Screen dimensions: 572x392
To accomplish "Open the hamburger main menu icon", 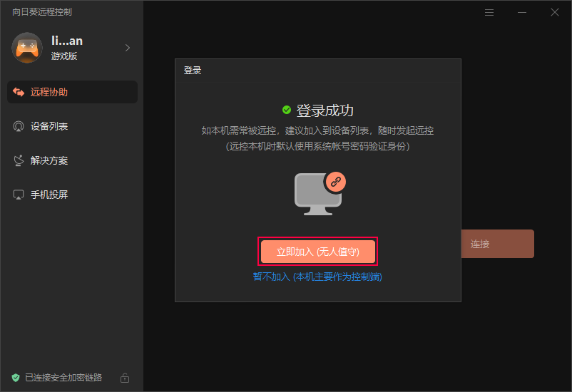I will [489, 12].
